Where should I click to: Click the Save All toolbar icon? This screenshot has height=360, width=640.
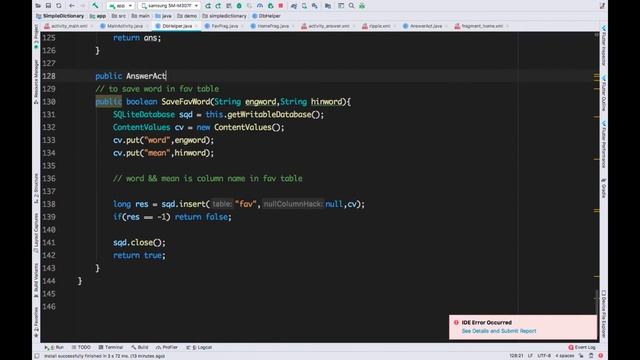(x=48, y=6)
